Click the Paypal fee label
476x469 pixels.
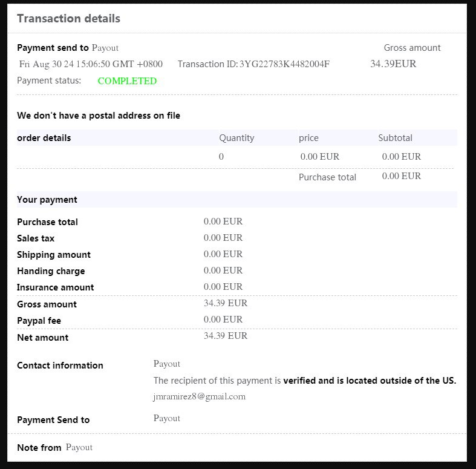coord(39,321)
